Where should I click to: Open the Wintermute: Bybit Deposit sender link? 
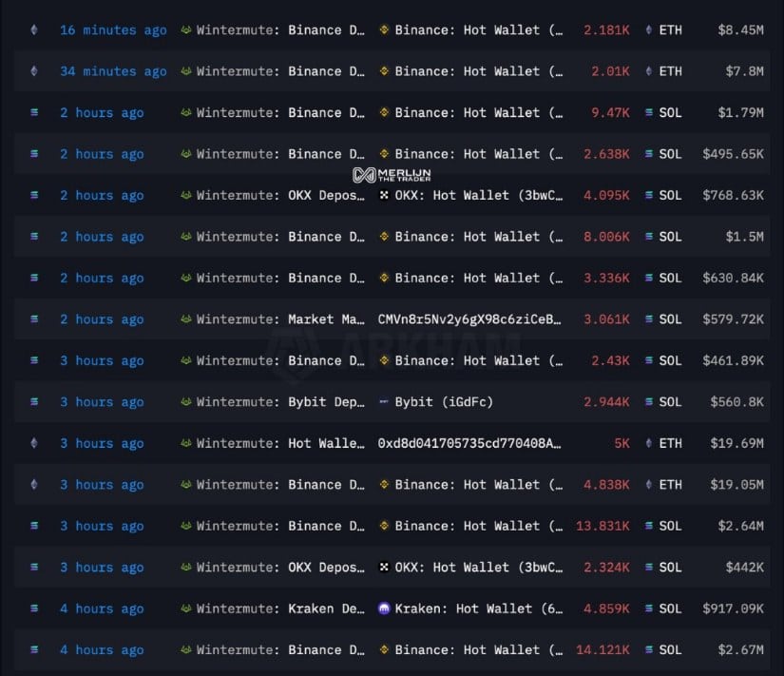point(280,402)
